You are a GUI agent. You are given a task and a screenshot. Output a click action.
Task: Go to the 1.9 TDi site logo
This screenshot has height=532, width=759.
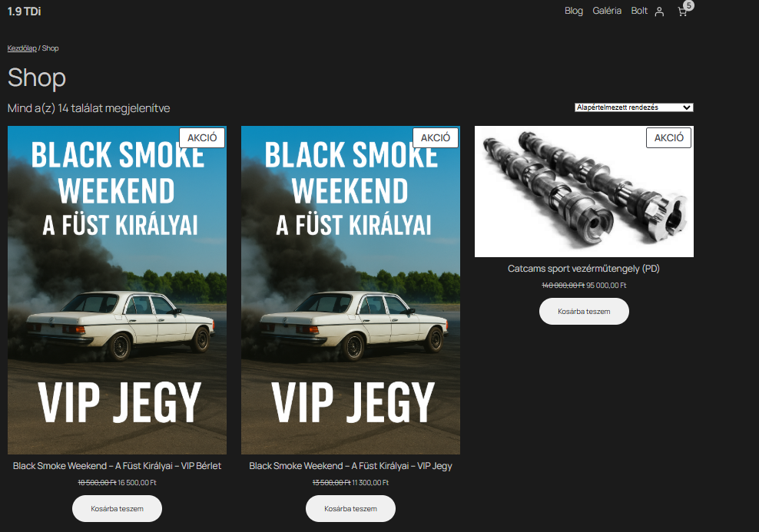click(25, 11)
